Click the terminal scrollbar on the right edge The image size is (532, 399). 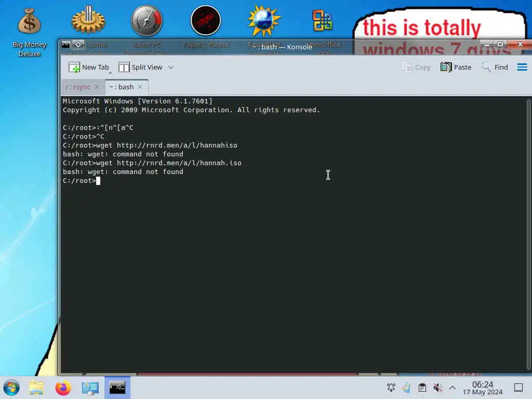tap(528, 234)
